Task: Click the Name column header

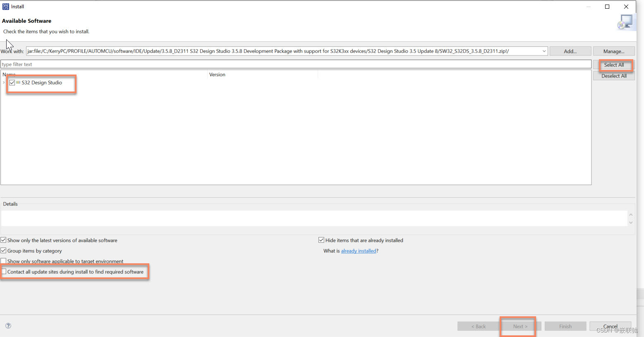Action: pos(104,75)
